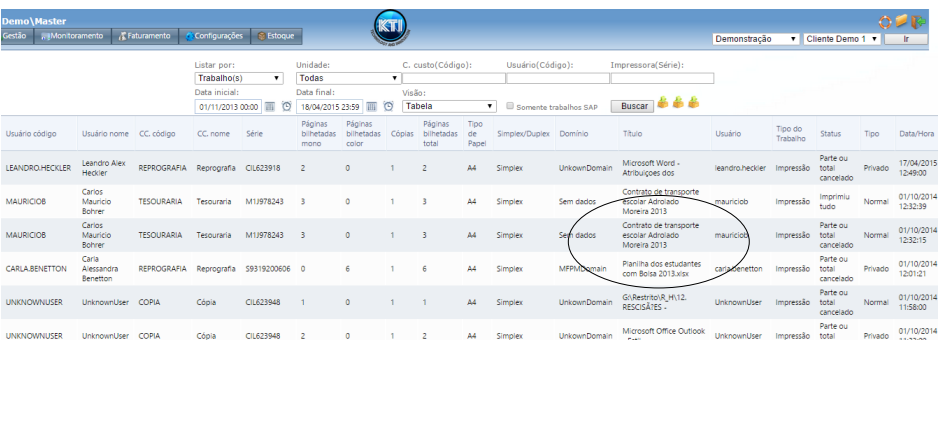Click the Status column header
The width and height of the screenshot is (943, 435).
coord(831,134)
